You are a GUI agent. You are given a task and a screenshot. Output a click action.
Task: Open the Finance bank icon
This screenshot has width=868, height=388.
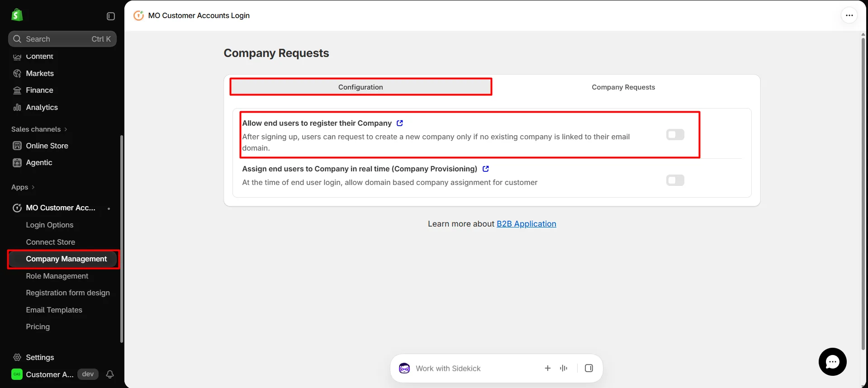tap(17, 90)
